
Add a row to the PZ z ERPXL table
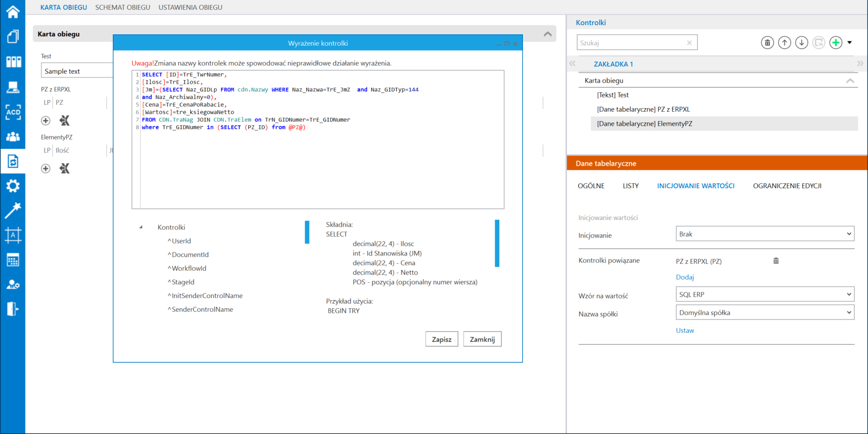(46, 121)
